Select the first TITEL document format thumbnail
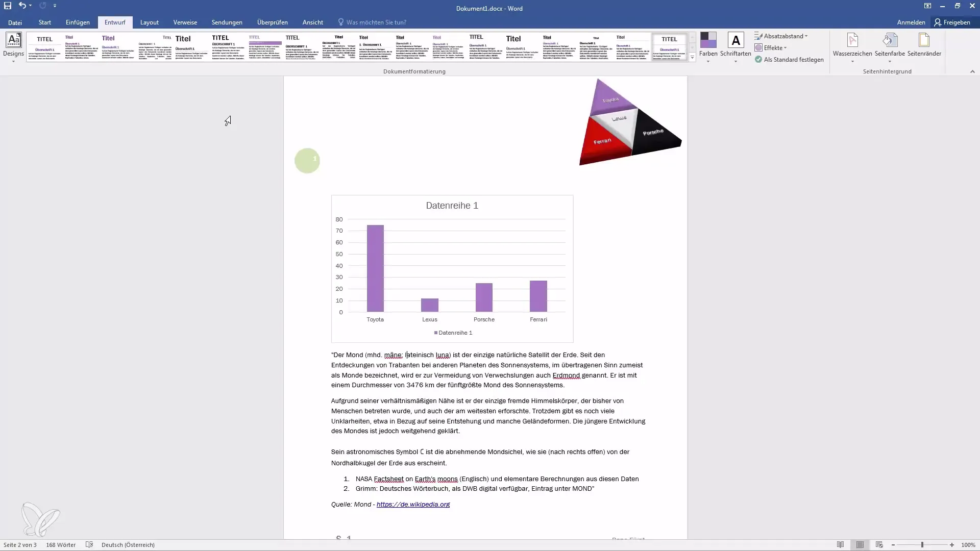 [45, 47]
